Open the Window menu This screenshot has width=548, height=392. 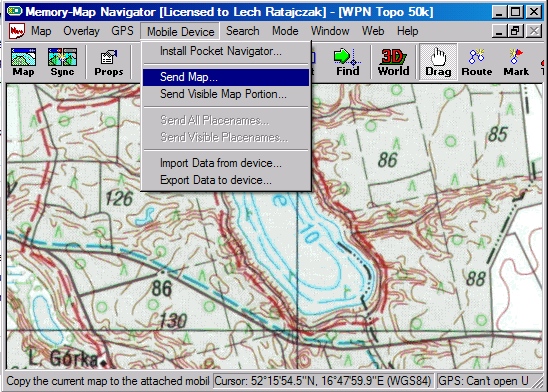tap(330, 31)
